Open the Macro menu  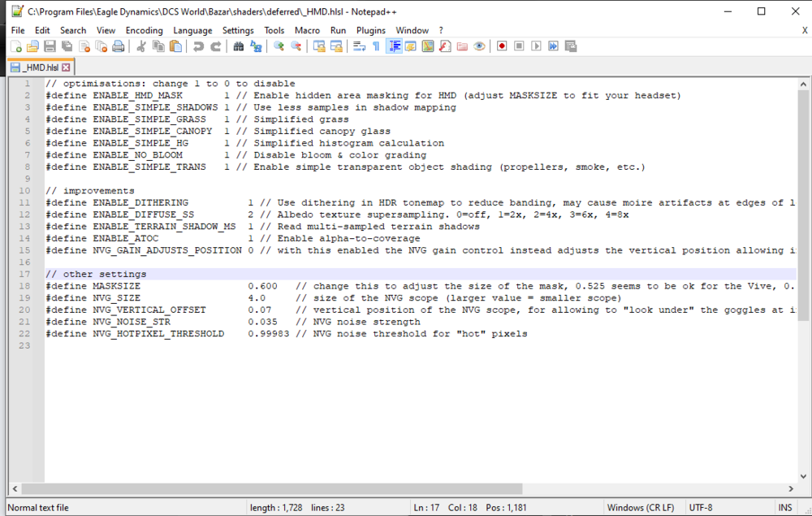pyautogui.click(x=307, y=31)
